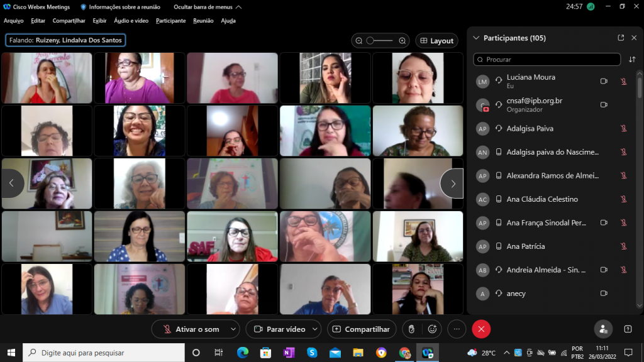
Task: Open the reactions smiley icon
Action: click(x=432, y=329)
